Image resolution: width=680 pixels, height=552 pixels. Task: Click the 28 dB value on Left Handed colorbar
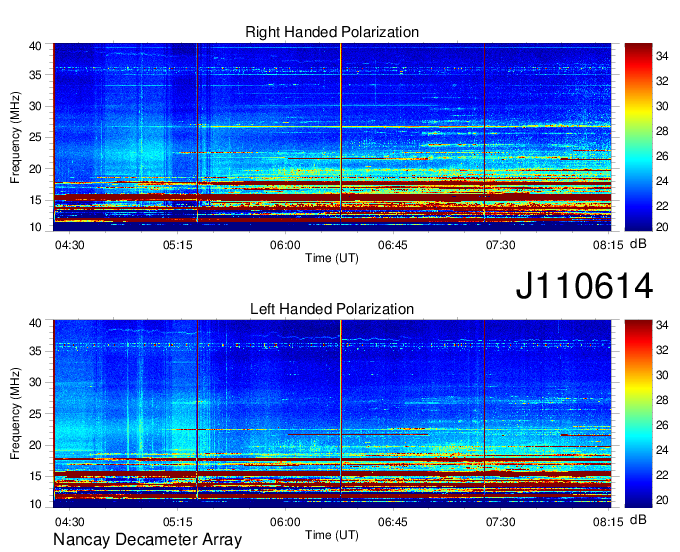click(662, 400)
